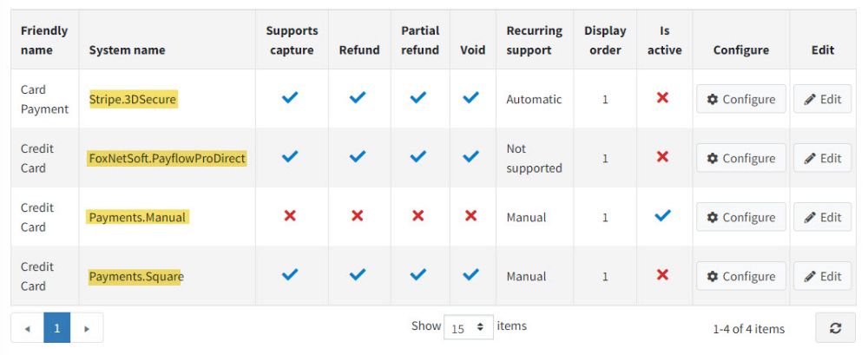
Task: Configure the FoxNetSoft.PayflowProDirect plugin
Action: pos(740,158)
